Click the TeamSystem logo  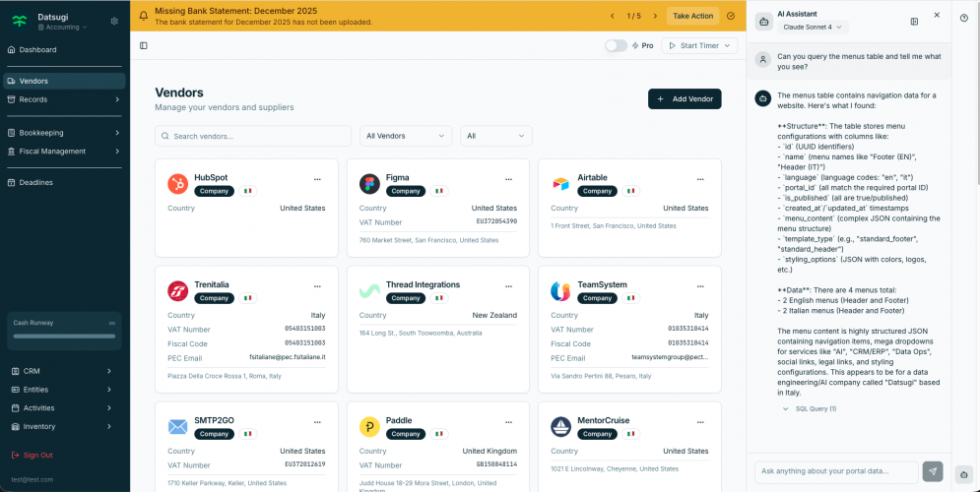(x=560, y=291)
